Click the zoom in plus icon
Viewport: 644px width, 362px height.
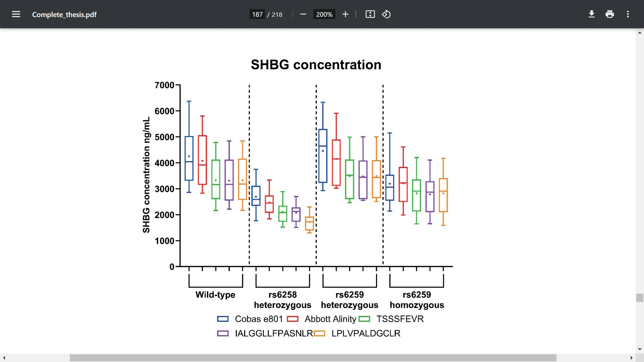point(345,14)
